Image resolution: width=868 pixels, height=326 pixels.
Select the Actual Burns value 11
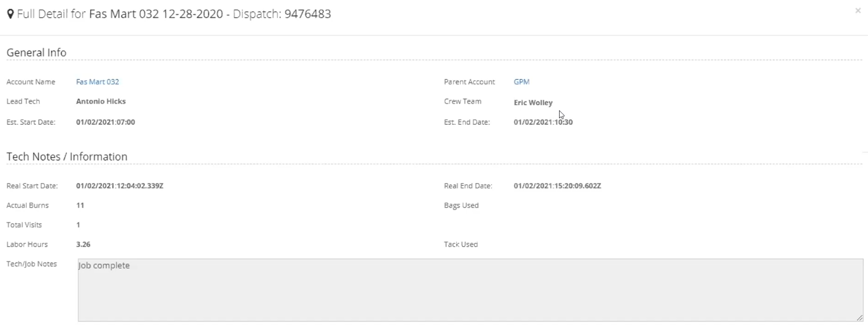80,205
